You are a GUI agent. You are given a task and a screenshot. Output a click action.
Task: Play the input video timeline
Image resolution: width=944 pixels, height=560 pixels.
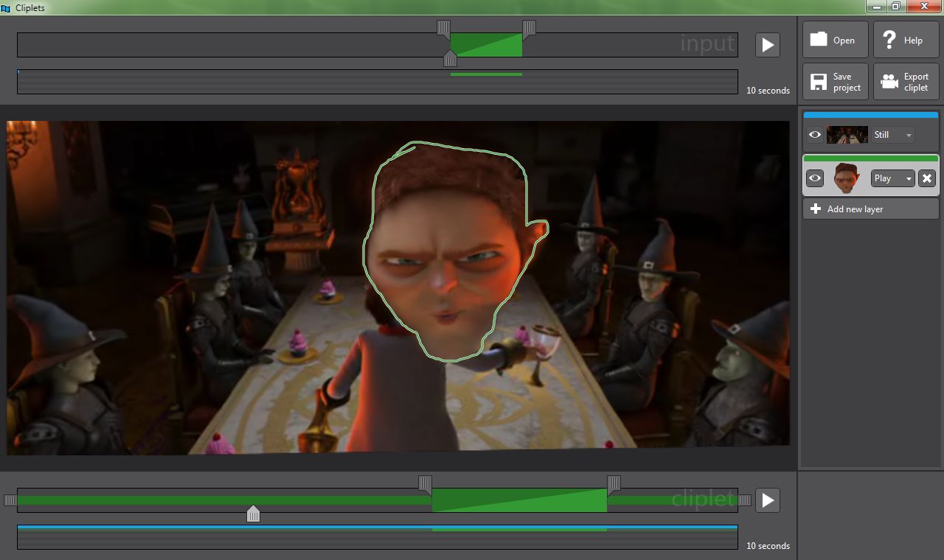(x=768, y=45)
